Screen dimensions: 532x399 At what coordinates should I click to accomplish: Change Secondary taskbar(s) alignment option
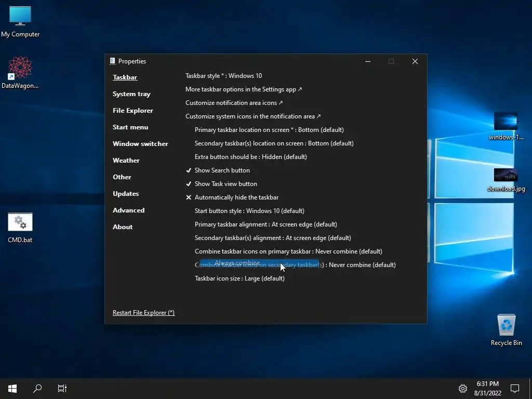[x=273, y=238]
